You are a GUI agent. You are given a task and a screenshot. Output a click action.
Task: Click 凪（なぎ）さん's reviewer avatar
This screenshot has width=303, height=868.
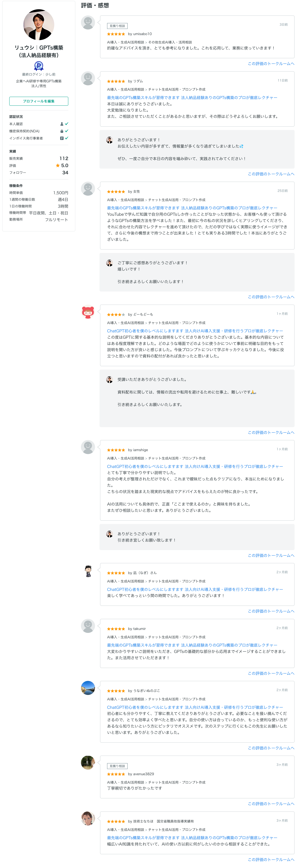point(88,570)
